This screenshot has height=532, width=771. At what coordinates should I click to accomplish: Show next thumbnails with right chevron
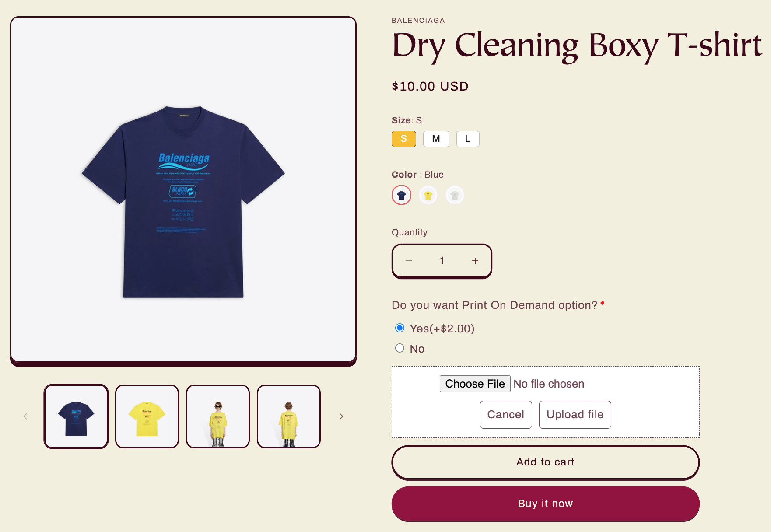point(341,416)
